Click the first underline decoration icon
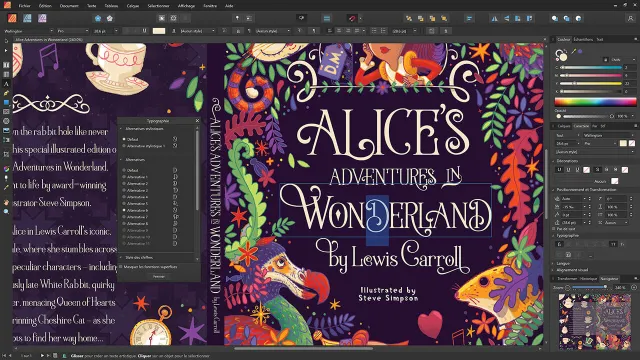The image size is (640, 360). click(x=560, y=169)
